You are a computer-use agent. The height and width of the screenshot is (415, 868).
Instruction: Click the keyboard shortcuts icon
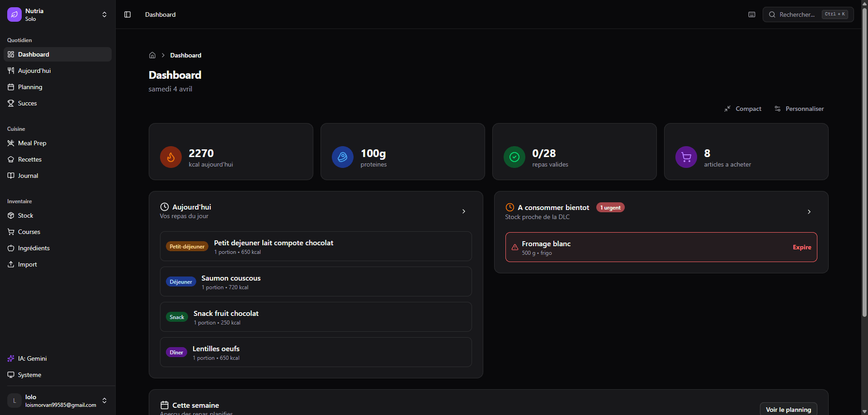(752, 14)
